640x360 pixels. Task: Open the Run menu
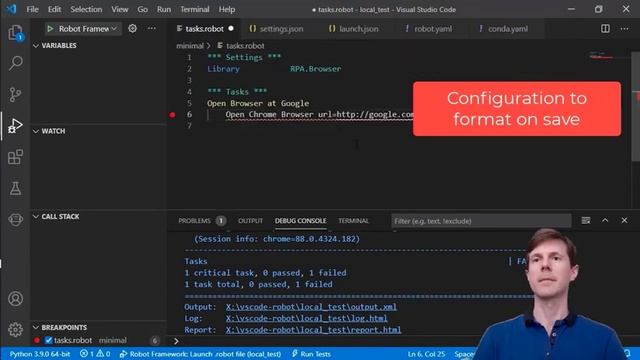tap(164, 9)
